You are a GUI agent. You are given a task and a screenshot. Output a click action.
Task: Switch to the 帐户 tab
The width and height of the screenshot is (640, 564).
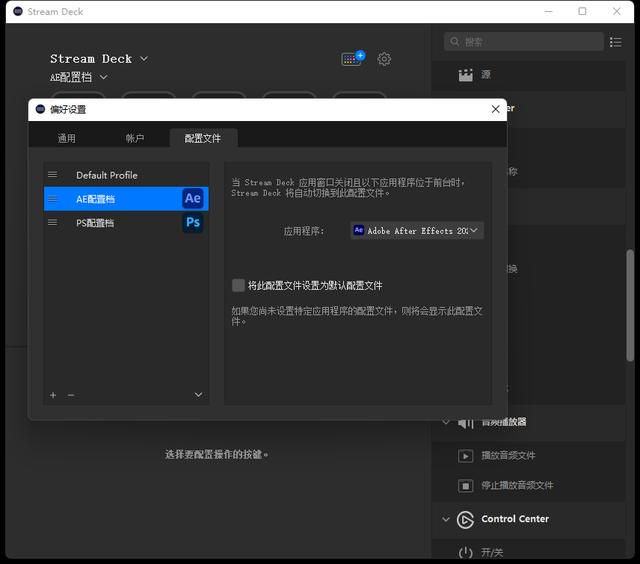point(135,138)
